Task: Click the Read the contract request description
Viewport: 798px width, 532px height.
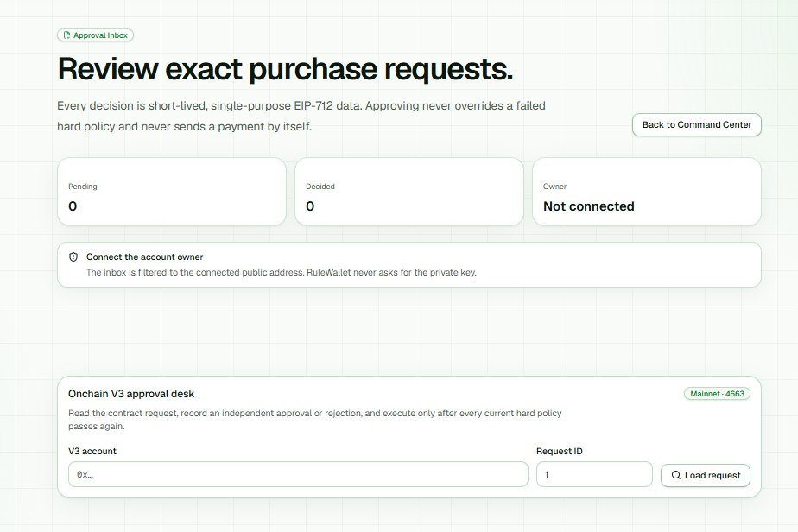Action: point(315,420)
